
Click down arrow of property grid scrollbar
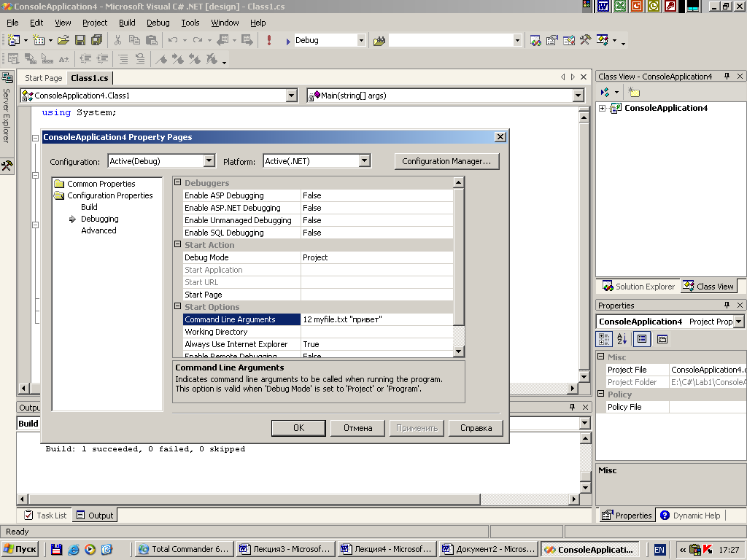tap(458, 351)
